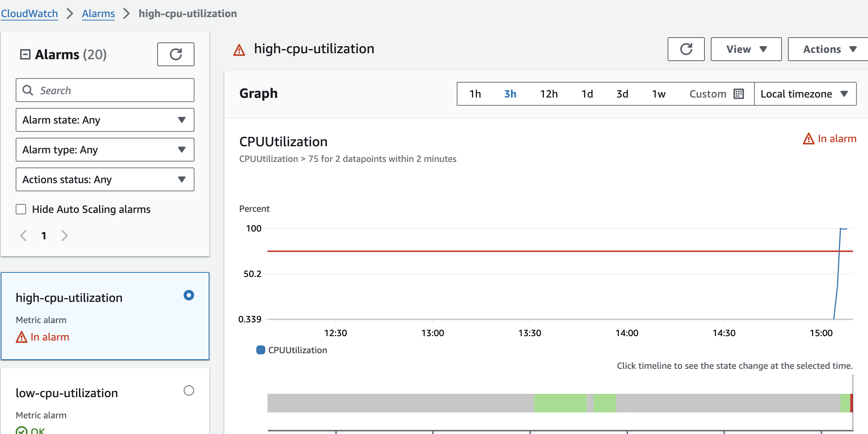Screen dimensions: 868x434
Task: Click the In alarm warning triangle icon
Action: tap(808, 139)
